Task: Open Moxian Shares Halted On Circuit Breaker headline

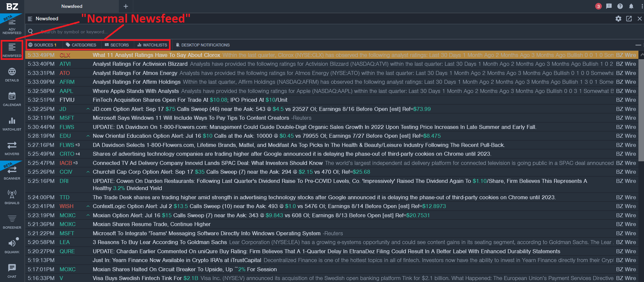Action: pos(185,269)
